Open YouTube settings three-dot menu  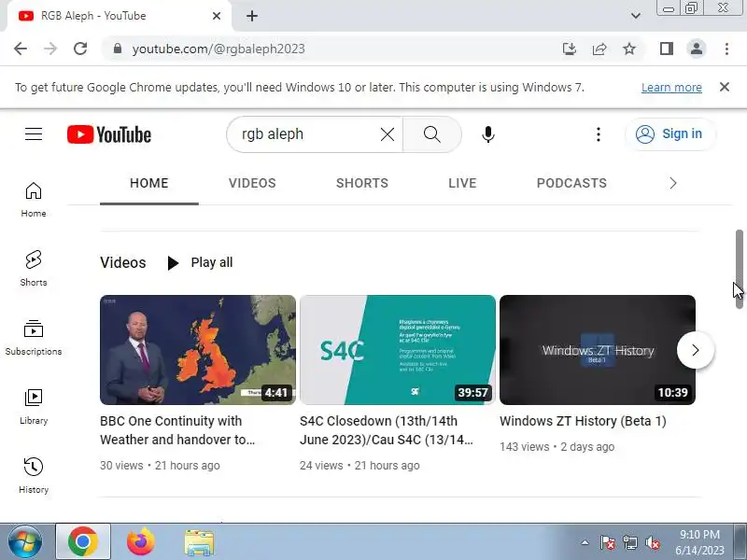pos(599,134)
